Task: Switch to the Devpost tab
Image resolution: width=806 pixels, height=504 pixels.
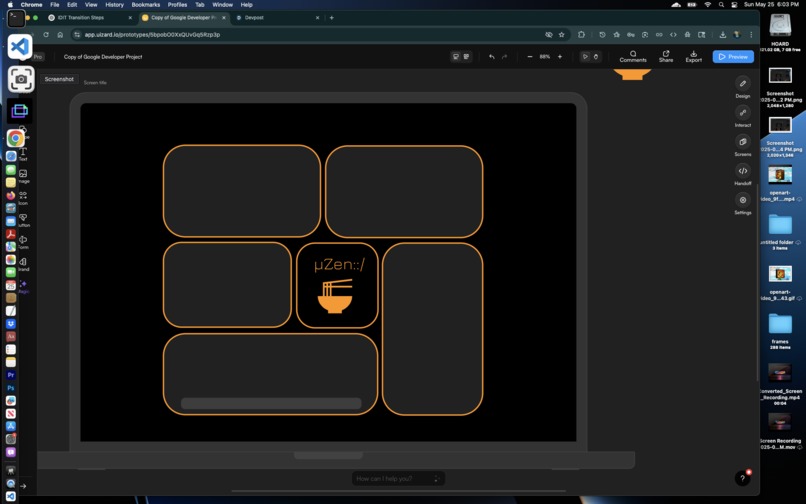Action: tap(278, 17)
